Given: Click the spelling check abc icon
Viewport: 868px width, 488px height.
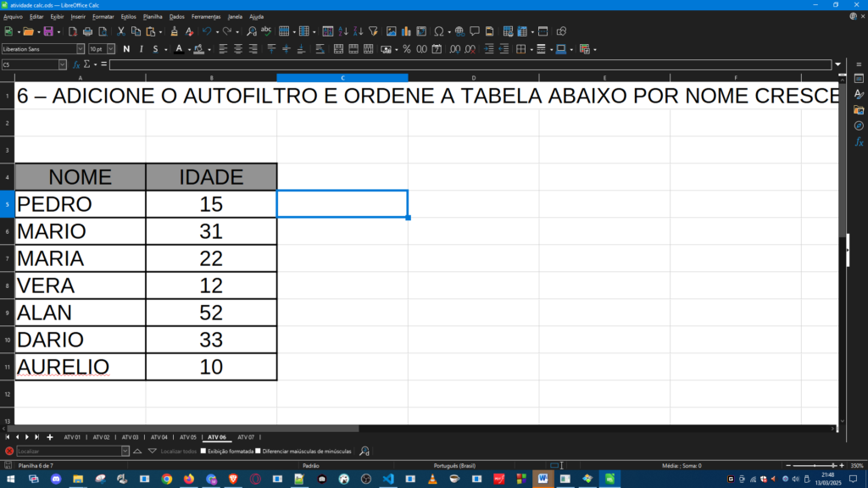Looking at the screenshot, I should [x=265, y=31].
